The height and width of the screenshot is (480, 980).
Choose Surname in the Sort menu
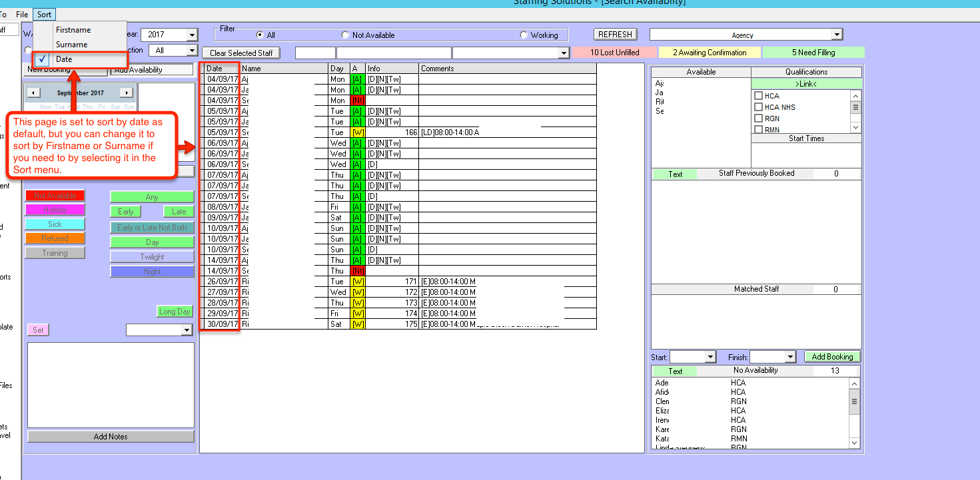click(x=71, y=45)
